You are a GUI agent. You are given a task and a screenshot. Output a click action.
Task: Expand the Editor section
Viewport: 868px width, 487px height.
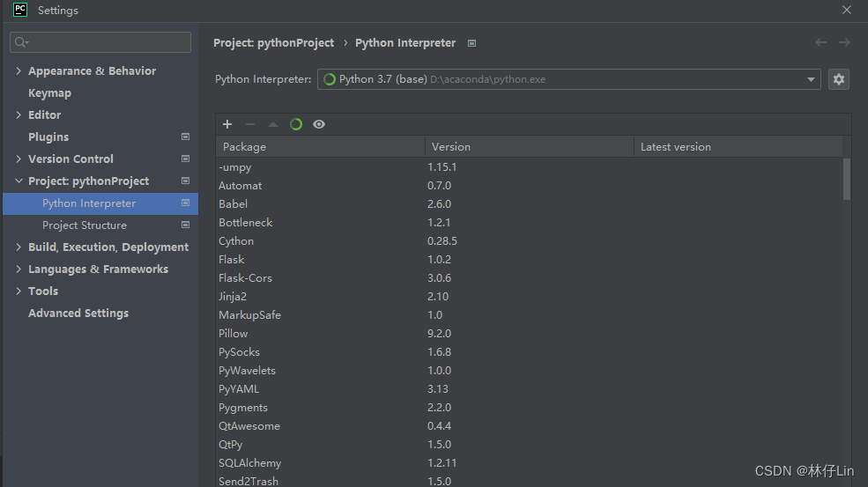(19, 114)
